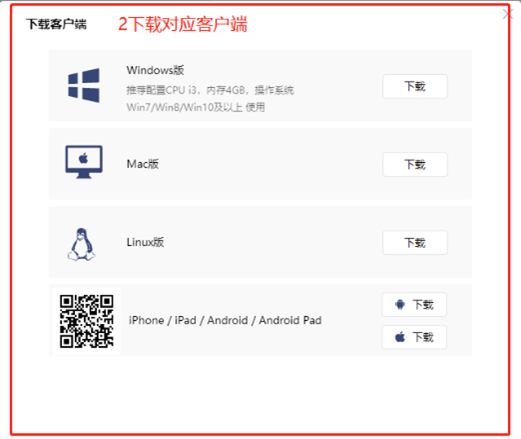Download the Linux版 client
521x439 pixels.
[415, 243]
